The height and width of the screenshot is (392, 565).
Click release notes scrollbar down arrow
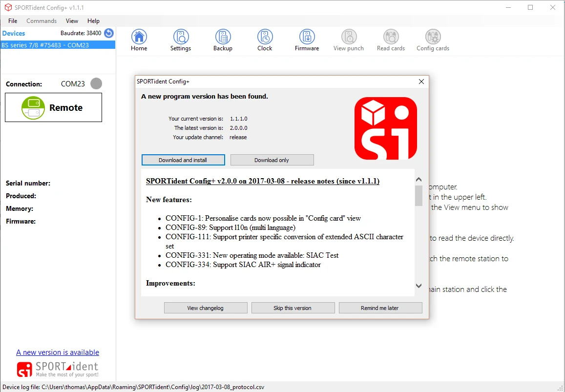coord(419,286)
